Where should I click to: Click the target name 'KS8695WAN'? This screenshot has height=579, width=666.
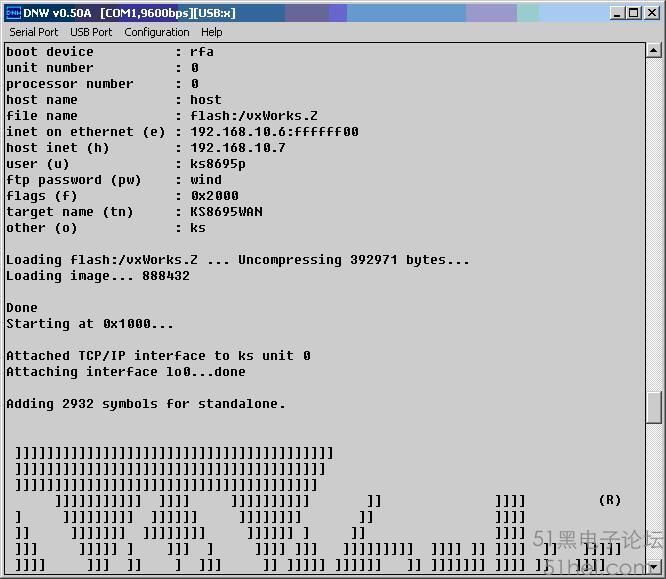click(x=226, y=212)
